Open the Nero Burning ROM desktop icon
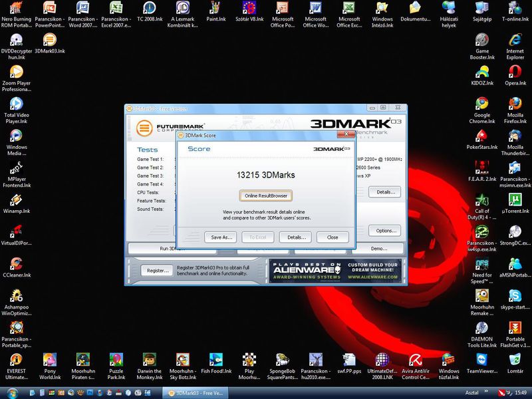 pos(16,14)
